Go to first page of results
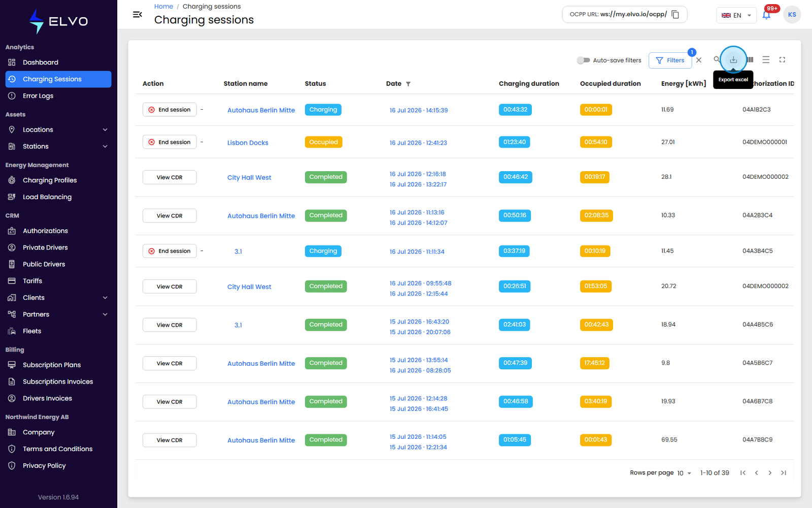The height and width of the screenshot is (508, 812). 742,473
